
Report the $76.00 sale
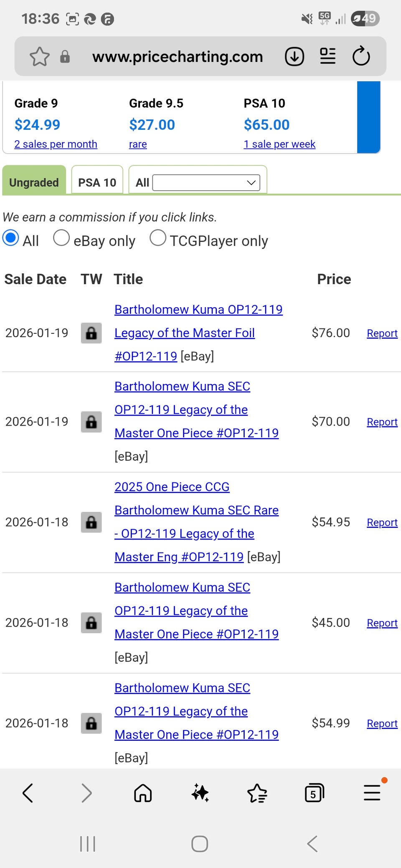(382, 333)
